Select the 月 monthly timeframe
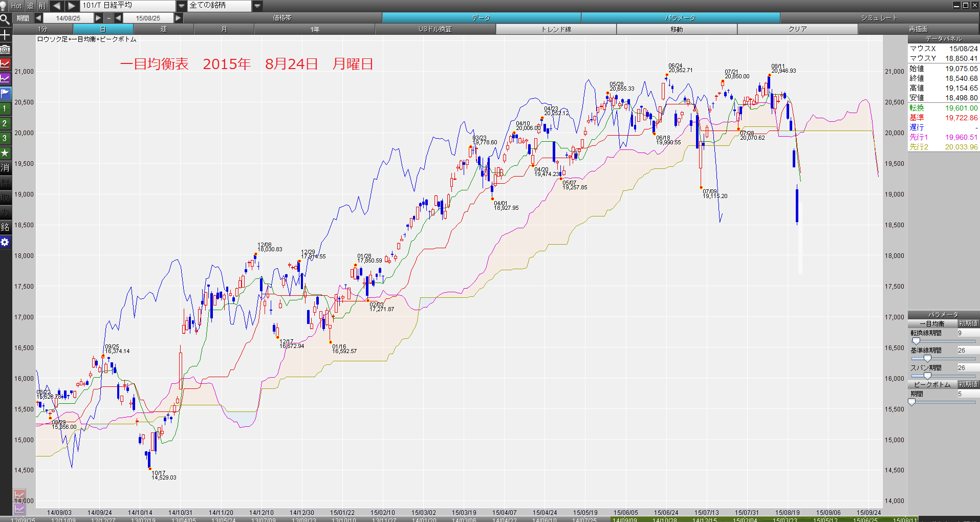Image resolution: width=980 pixels, height=522 pixels. 224,29
